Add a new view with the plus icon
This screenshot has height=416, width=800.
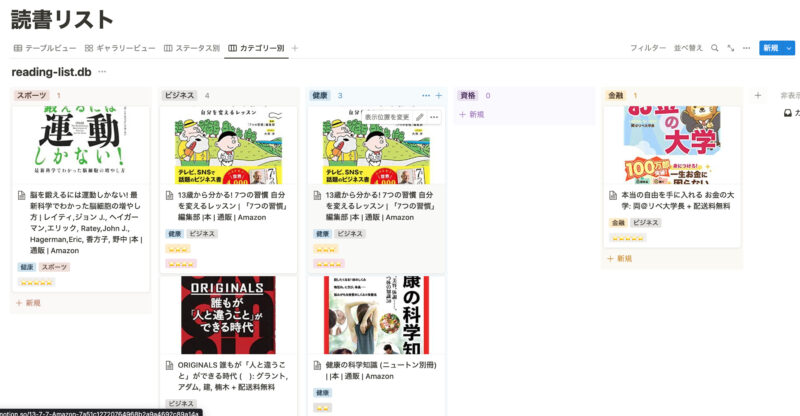click(x=295, y=48)
